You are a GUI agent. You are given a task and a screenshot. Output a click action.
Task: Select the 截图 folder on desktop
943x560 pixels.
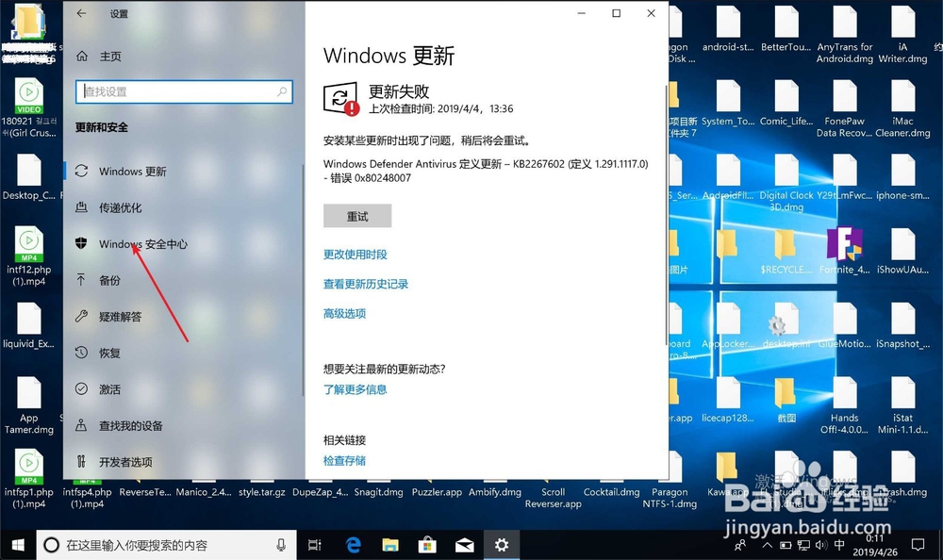(x=786, y=400)
